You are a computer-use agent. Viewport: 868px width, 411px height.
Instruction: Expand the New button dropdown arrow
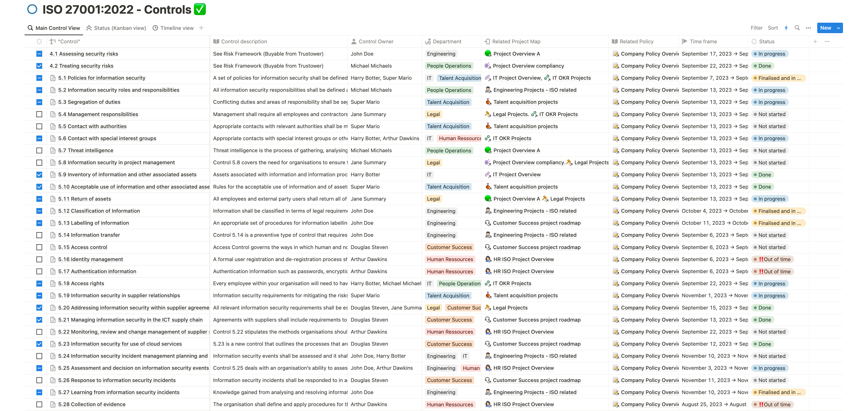click(838, 28)
